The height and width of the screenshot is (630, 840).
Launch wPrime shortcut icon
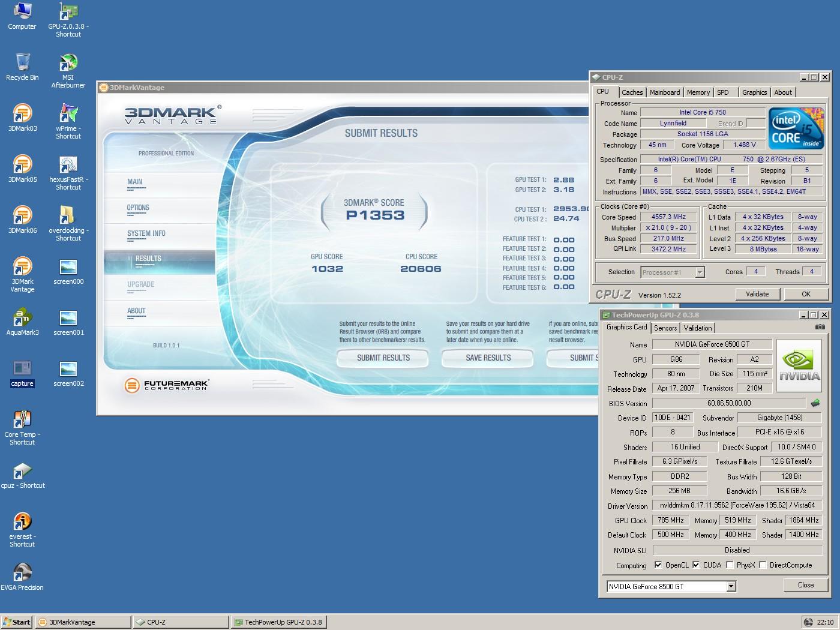click(x=68, y=122)
